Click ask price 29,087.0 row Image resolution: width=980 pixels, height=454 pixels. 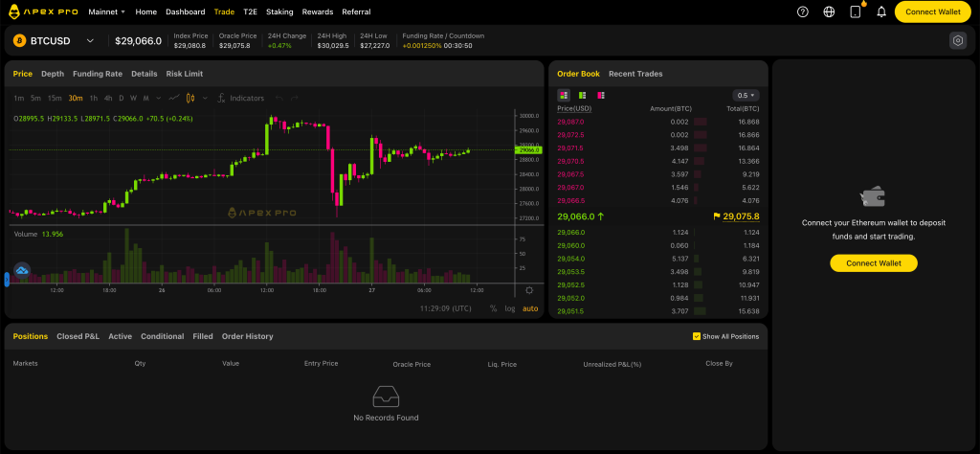658,122
